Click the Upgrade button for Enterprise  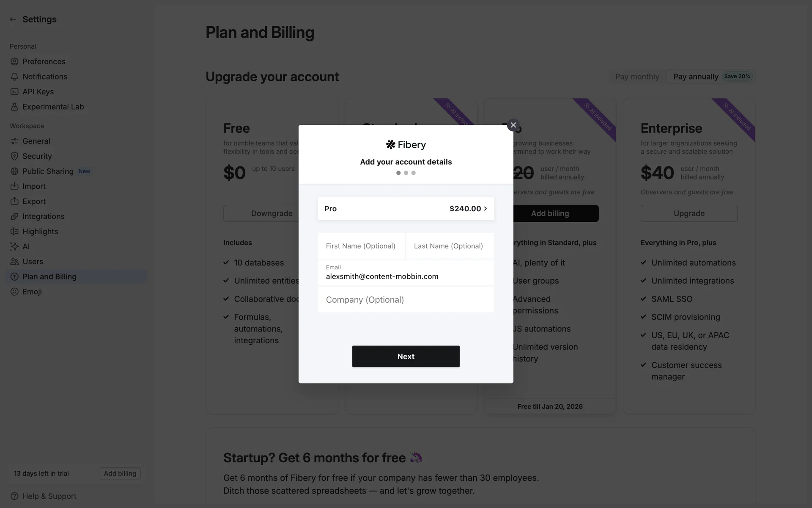tap(689, 213)
